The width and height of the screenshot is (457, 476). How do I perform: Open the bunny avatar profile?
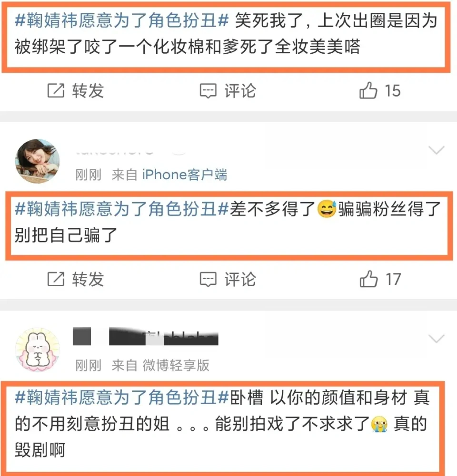tap(38, 350)
